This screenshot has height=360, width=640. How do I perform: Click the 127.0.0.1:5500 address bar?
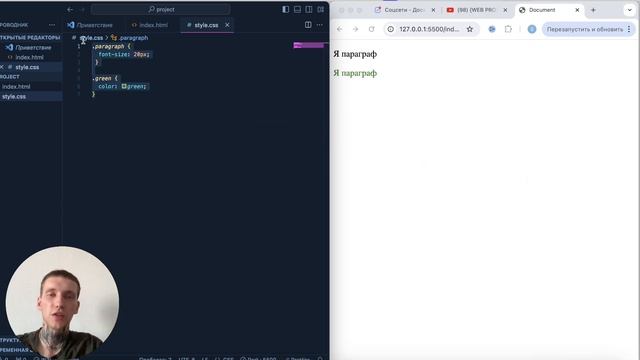[x=429, y=29]
